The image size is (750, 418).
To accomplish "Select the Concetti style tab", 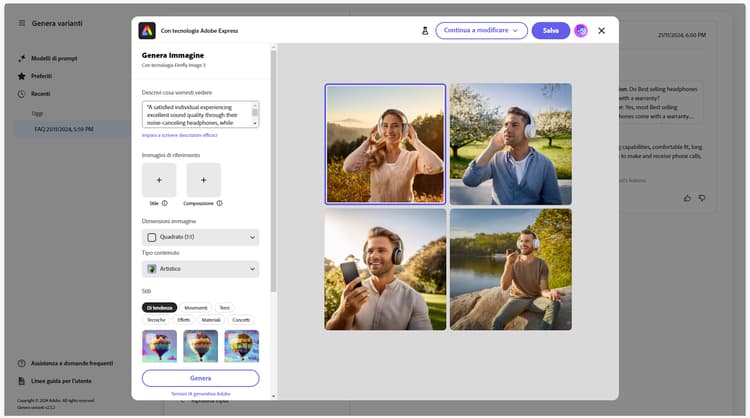I will tap(241, 320).
